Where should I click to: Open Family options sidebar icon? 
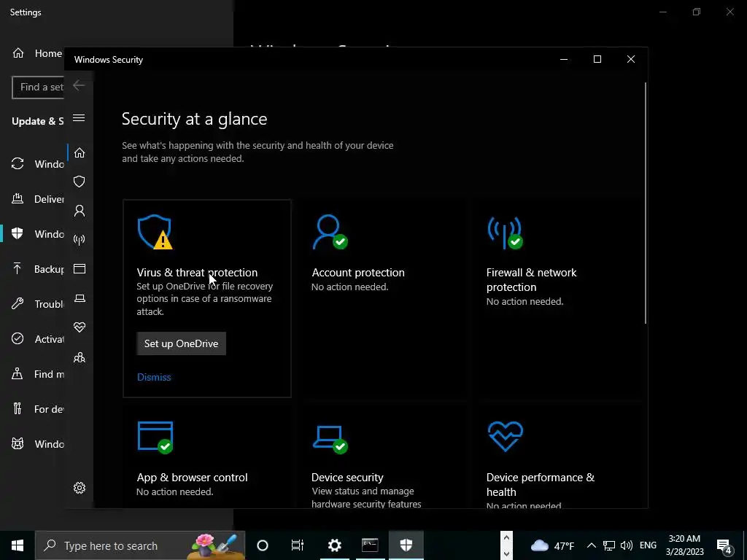[80, 357]
